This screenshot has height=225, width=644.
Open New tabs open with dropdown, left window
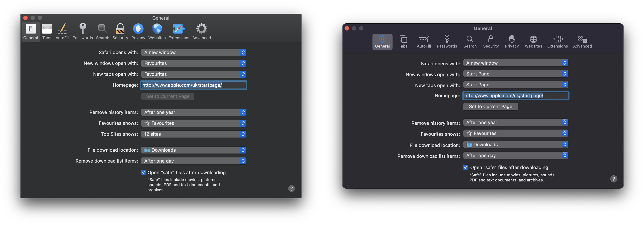click(x=194, y=74)
